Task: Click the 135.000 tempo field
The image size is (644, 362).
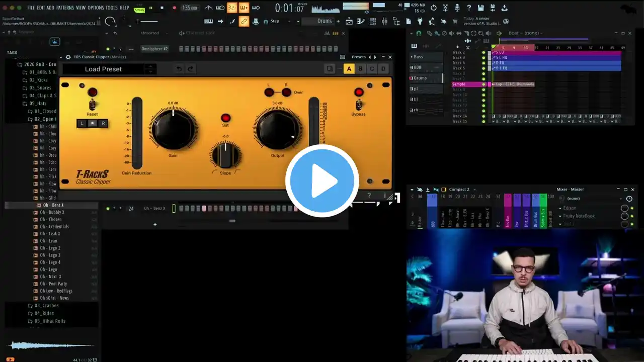Action: [x=190, y=8]
